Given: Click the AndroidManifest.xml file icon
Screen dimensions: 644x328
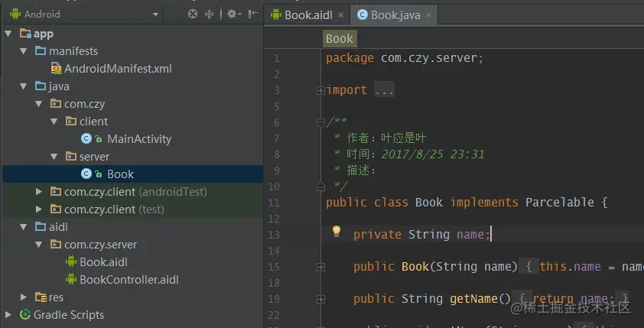Looking at the screenshot, I should tap(56, 69).
